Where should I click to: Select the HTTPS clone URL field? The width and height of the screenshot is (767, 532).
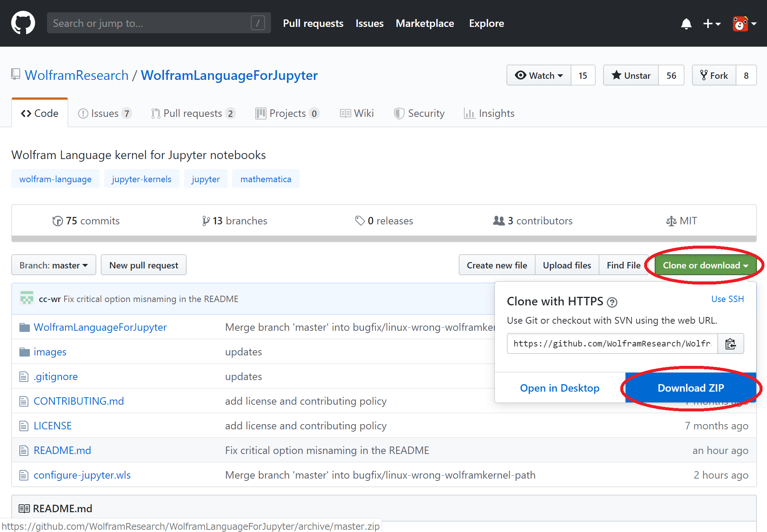612,343
